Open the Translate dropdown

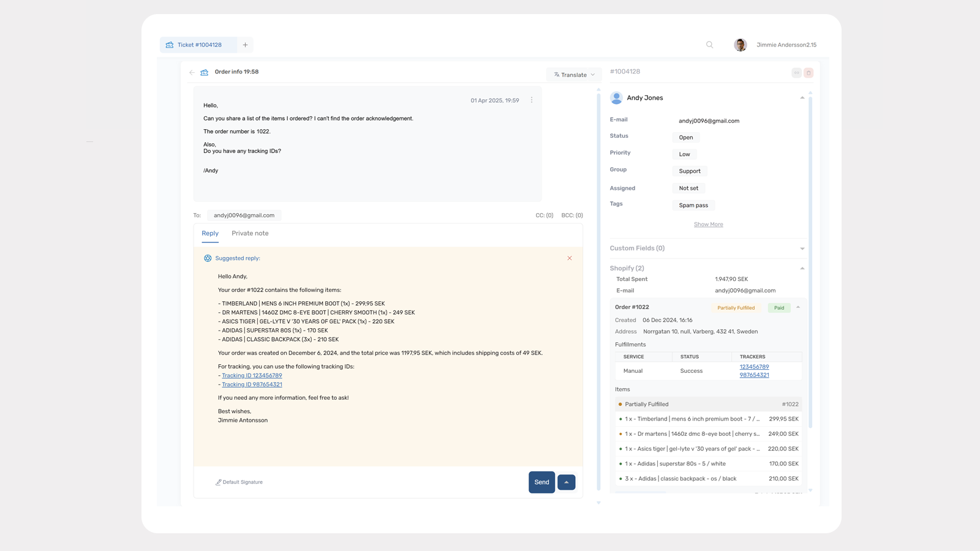(x=574, y=75)
